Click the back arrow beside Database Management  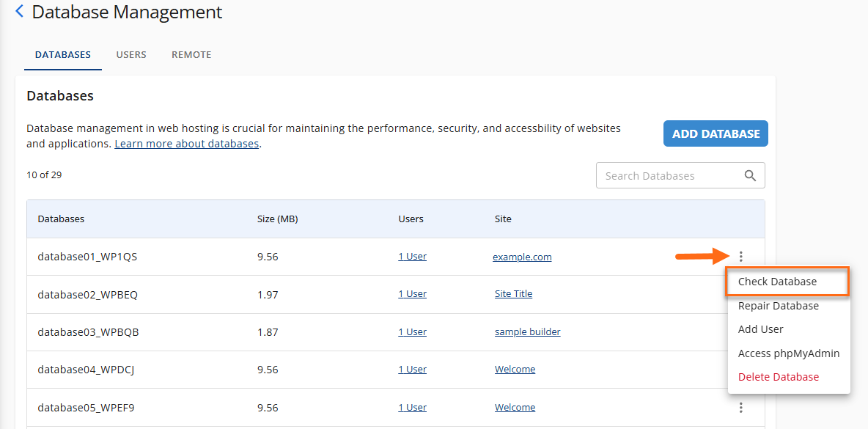[x=19, y=12]
